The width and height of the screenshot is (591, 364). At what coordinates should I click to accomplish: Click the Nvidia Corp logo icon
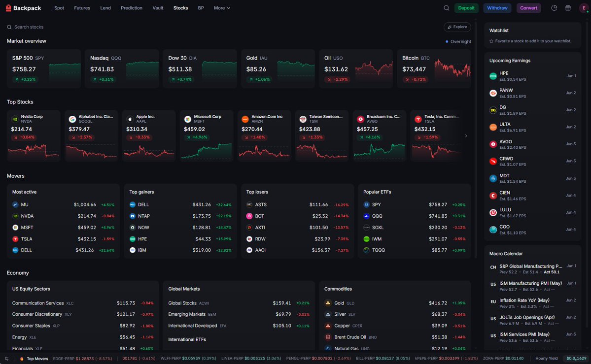(15, 119)
